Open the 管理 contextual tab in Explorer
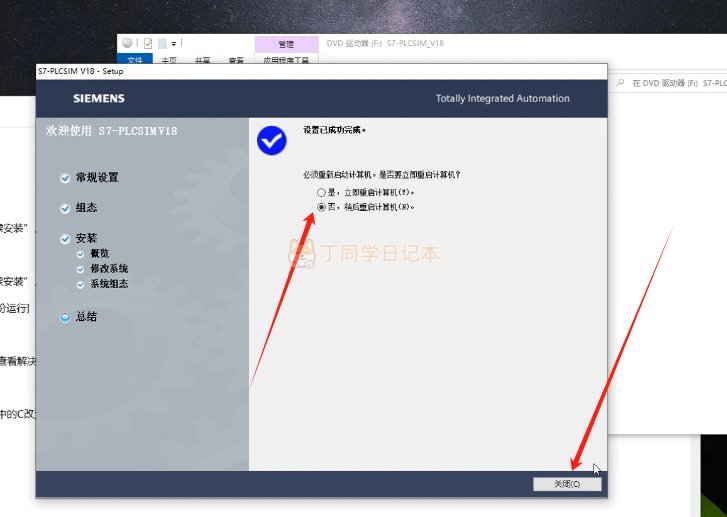 286,44
